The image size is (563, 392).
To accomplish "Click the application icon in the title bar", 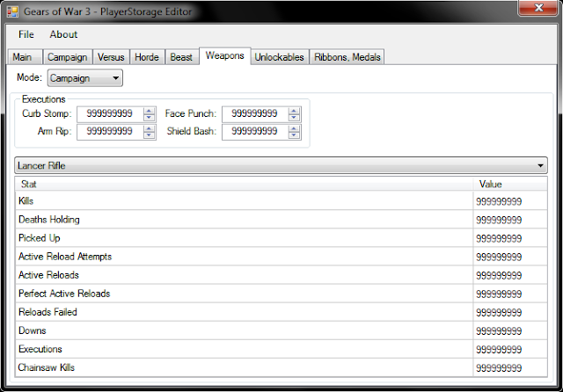I will [x=12, y=11].
